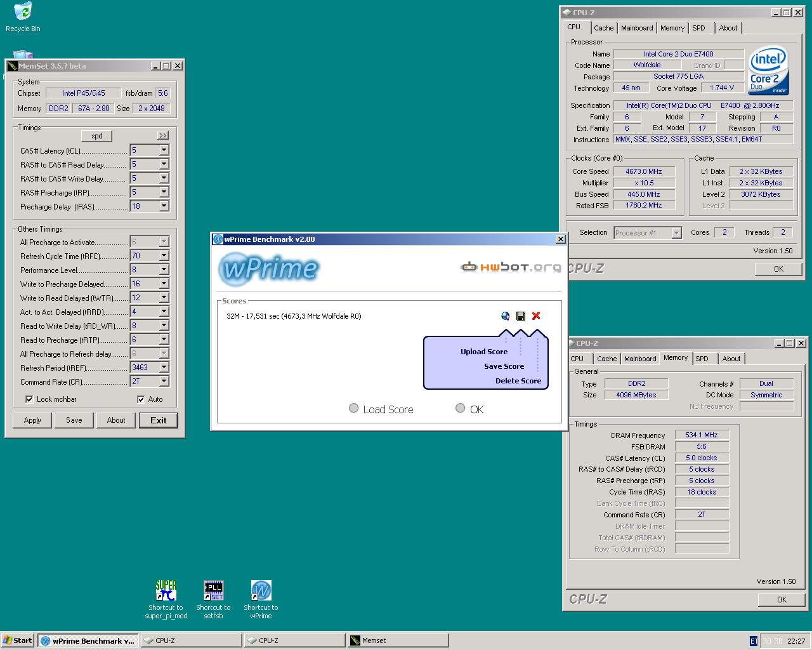Screen dimensions: 812x650
Task: Click the MemSet title bar icon
Action: tap(12, 66)
